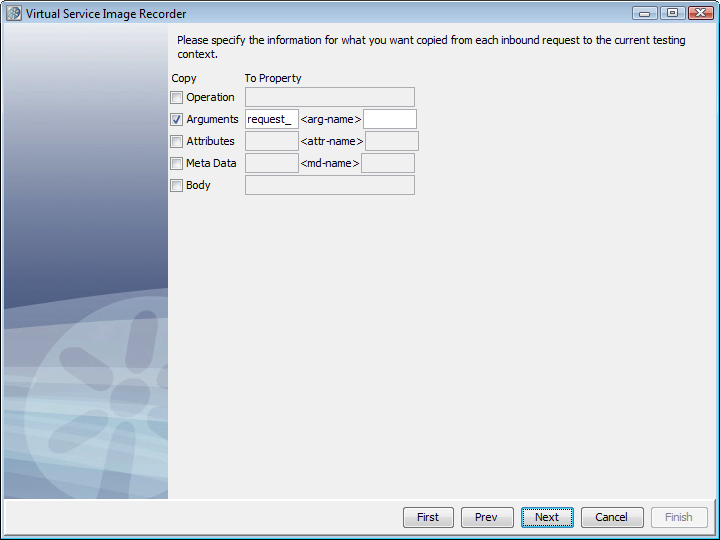Screen dimensions: 720x540
Task: Click the Operation property input field
Action: 330,97
